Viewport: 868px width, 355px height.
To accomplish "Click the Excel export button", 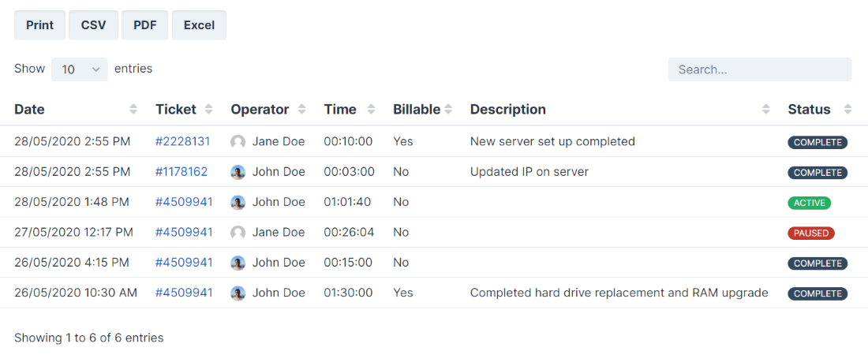I will click(x=199, y=25).
